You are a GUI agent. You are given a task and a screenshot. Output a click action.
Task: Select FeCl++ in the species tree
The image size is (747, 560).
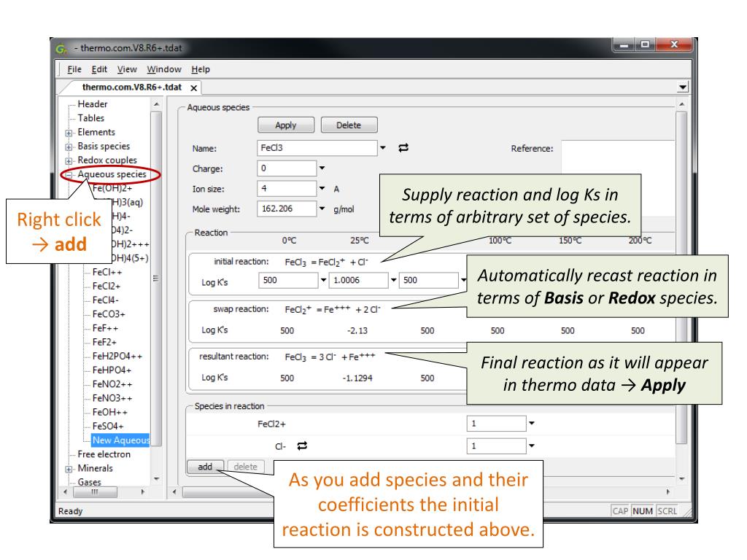pos(107,273)
